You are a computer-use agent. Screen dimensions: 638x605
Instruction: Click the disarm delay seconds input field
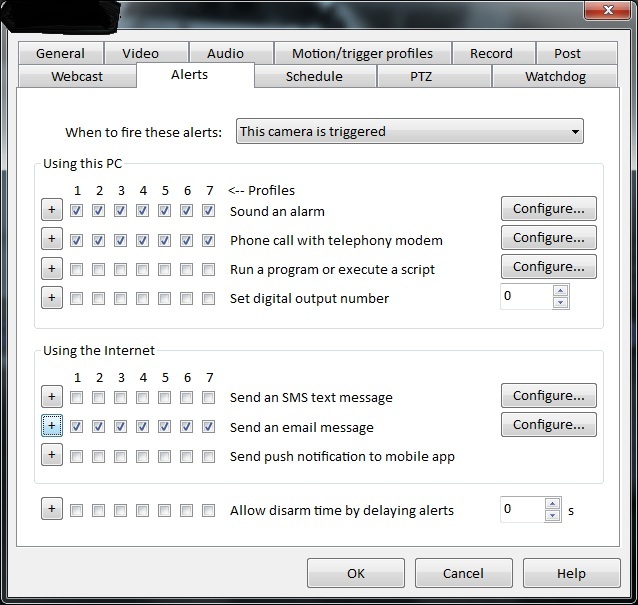click(522, 510)
